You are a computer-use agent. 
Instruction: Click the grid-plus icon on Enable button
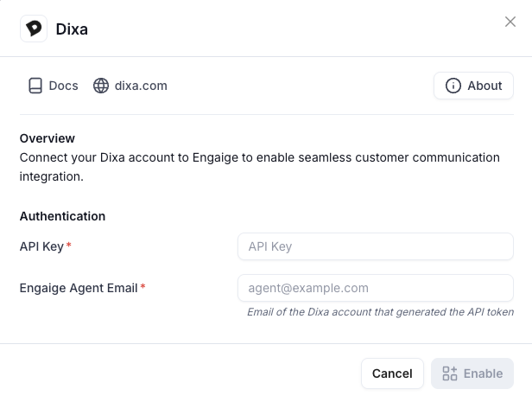tap(450, 373)
